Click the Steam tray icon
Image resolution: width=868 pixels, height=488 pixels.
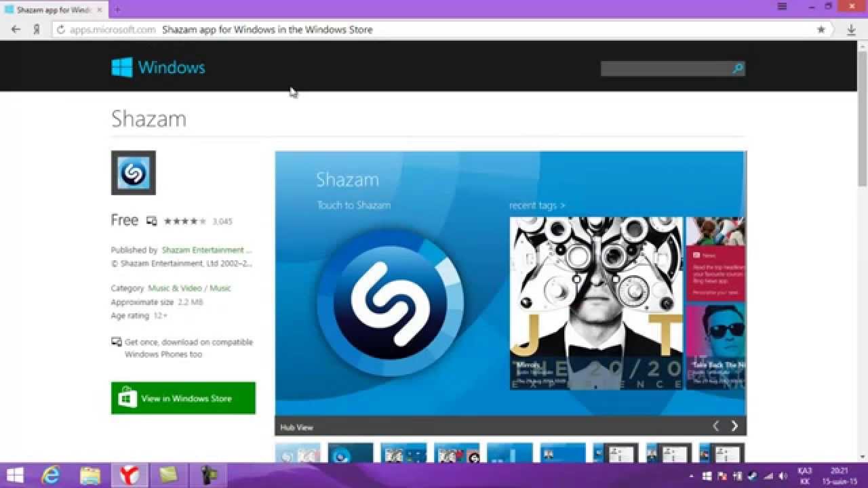752,476
